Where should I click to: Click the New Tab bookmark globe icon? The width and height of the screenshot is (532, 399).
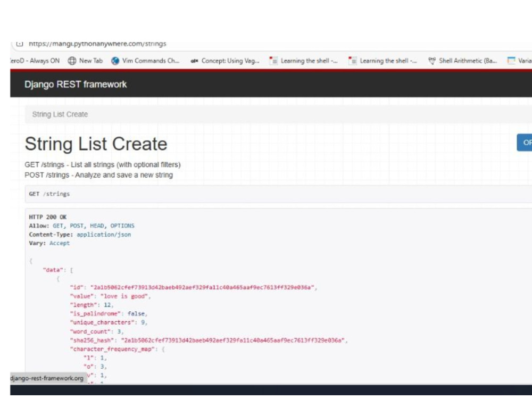point(72,61)
